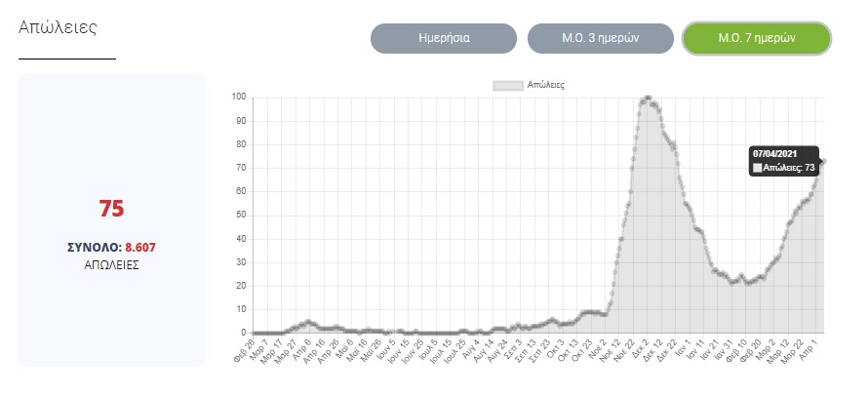Viewport: 868px width, 396px height.
Task: Click the 07/04/2021 tooltip date
Action: click(x=775, y=153)
